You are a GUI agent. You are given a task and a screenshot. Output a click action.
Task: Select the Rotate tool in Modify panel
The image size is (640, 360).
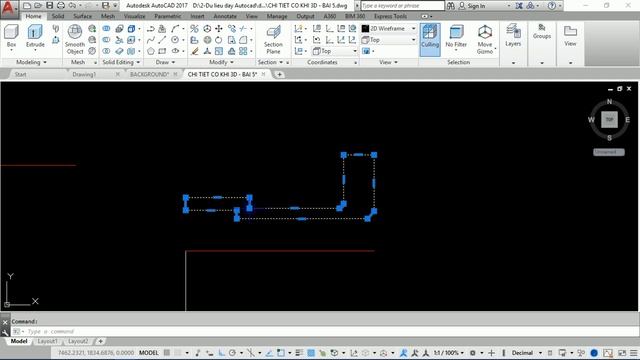tap(219, 40)
